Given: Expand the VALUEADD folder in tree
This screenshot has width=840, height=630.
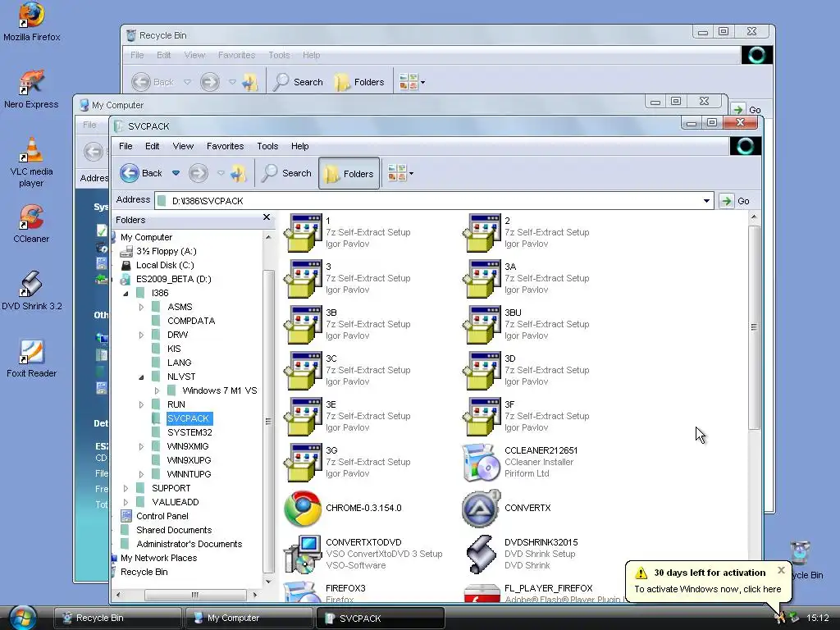Looking at the screenshot, I should tap(126, 502).
